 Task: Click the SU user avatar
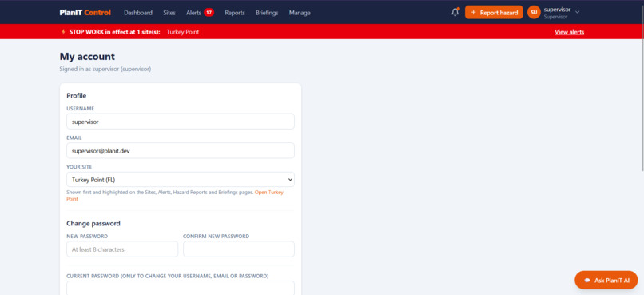534,12
